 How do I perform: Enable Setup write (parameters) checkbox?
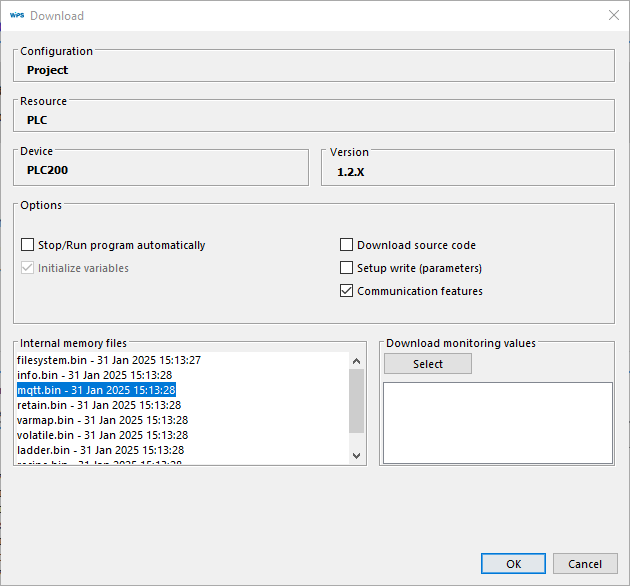tap(347, 268)
